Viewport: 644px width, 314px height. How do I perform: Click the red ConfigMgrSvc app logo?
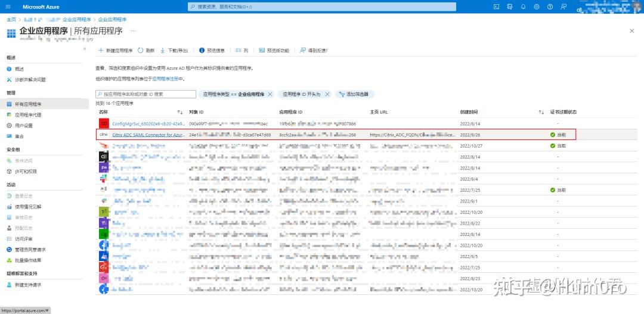[104, 123]
